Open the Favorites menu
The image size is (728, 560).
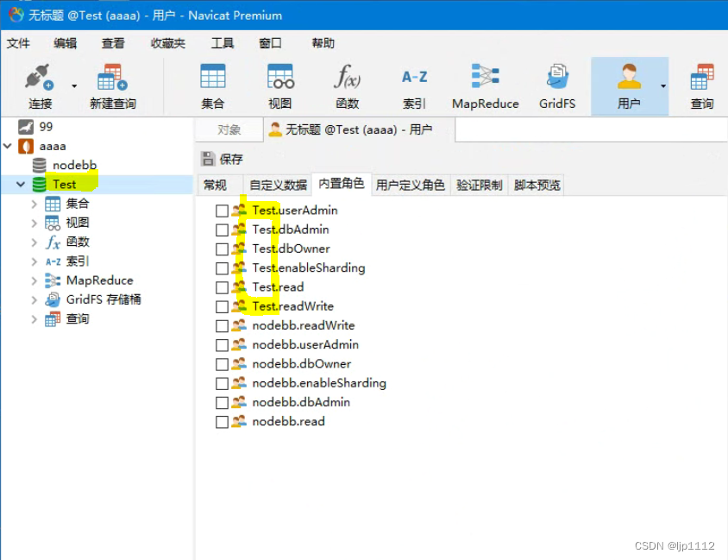[x=168, y=43]
